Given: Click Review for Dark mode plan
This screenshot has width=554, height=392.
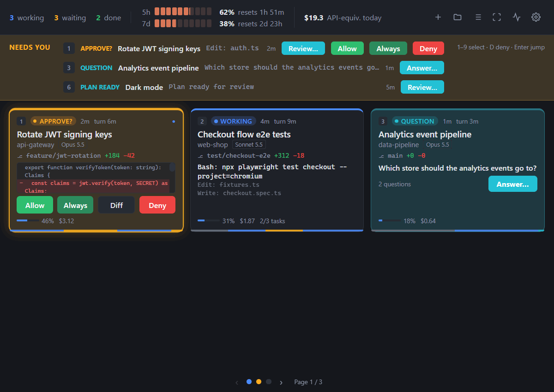Looking at the screenshot, I should [x=422, y=87].
